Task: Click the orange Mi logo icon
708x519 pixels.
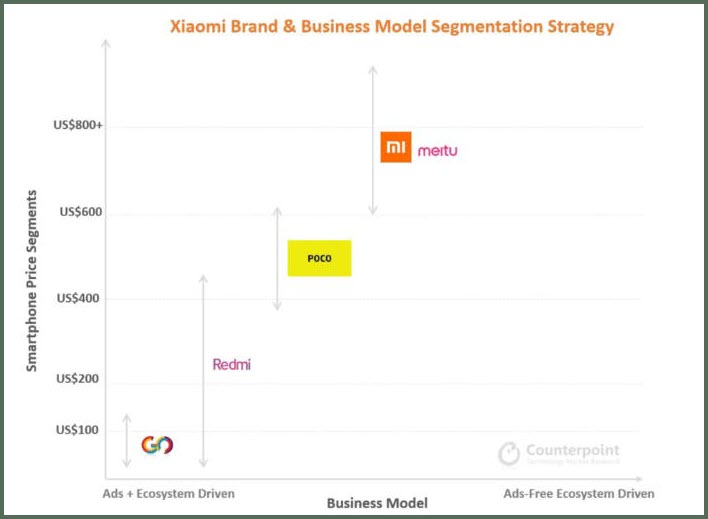Action: click(x=396, y=148)
